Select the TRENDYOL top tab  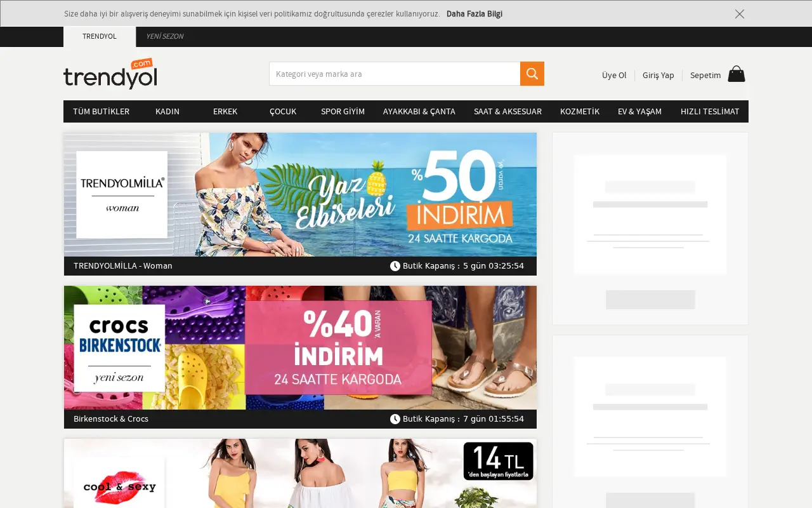click(100, 36)
